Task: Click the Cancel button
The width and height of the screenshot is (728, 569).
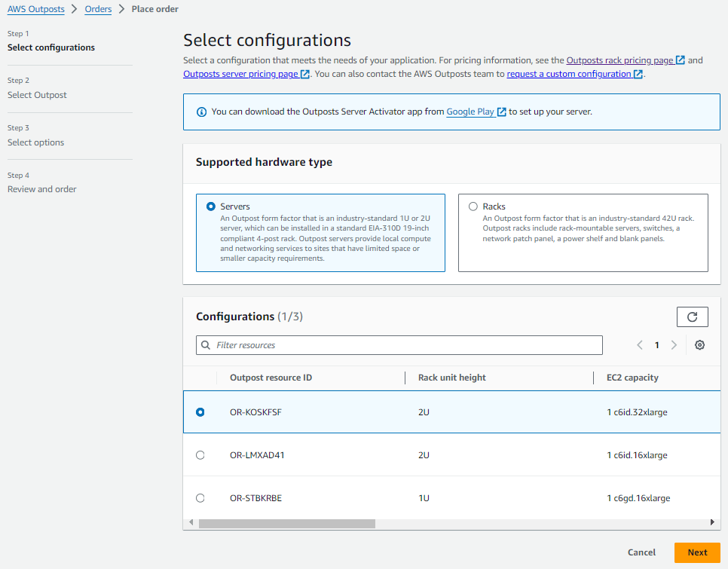Action: [x=641, y=552]
